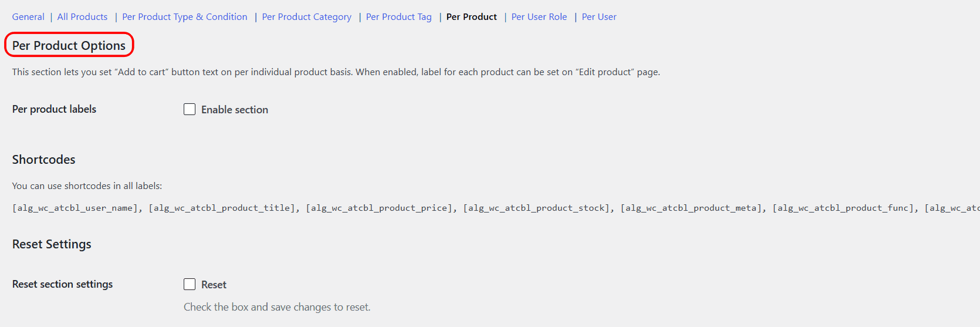Image resolution: width=980 pixels, height=327 pixels.
Task: Click the [alg_wc_atcbl_user_name] shortcode
Action: point(75,208)
